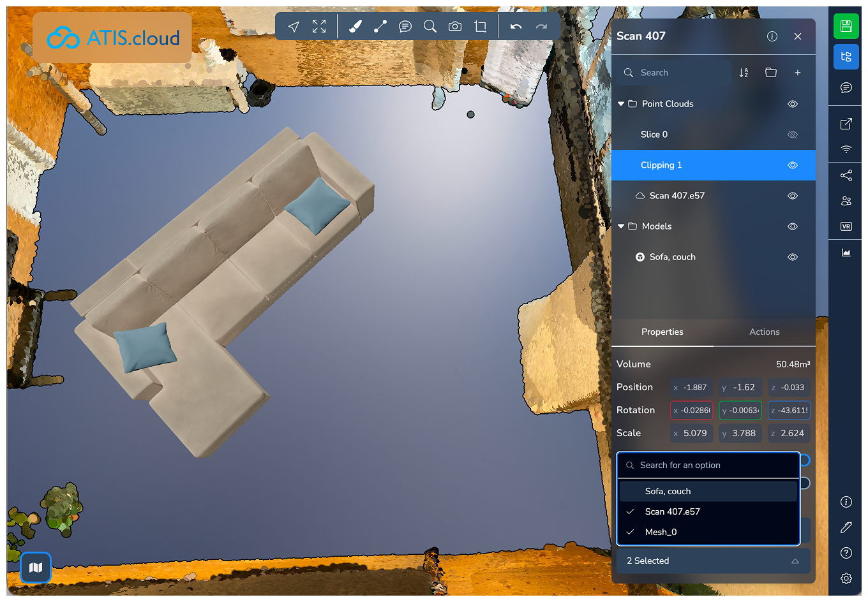
Task: Click the camera screenshot icon
Action: click(x=455, y=26)
